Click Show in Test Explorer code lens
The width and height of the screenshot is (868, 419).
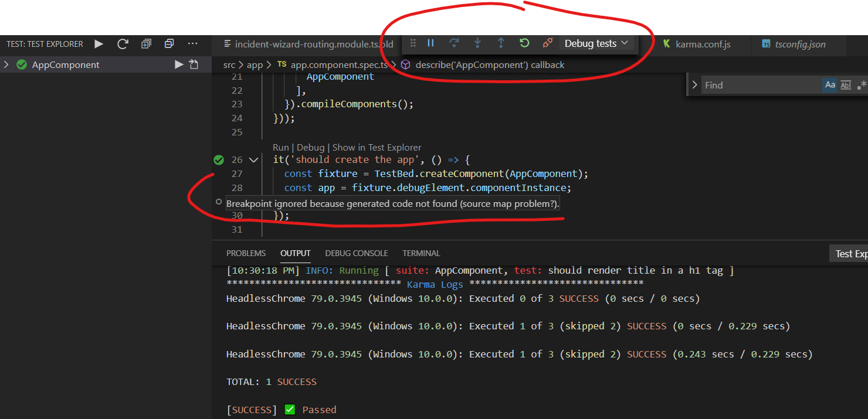pos(377,148)
